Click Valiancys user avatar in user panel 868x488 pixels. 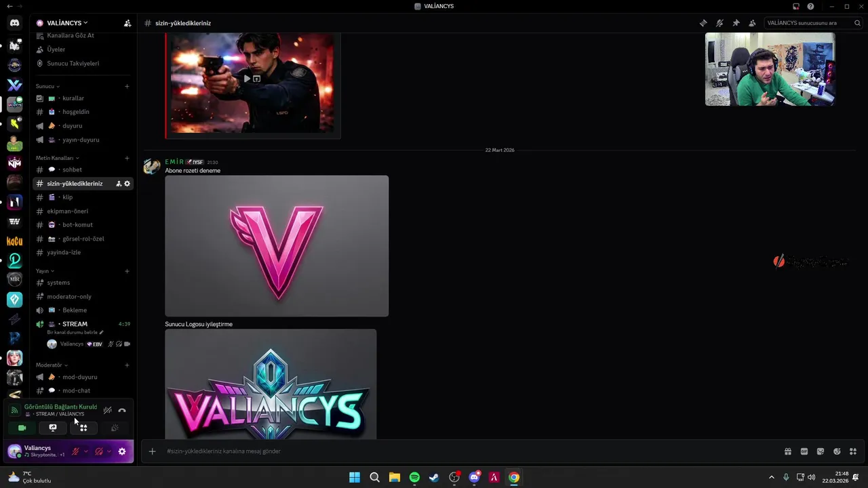(x=14, y=451)
